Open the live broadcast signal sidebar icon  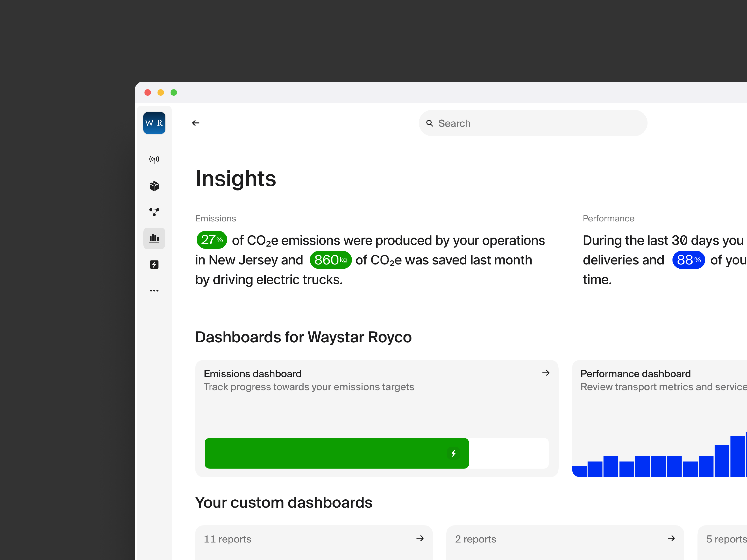154,159
